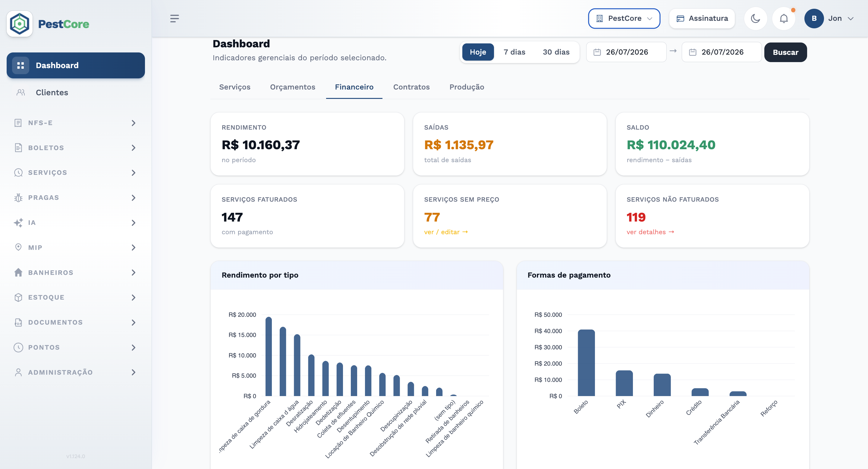This screenshot has height=469, width=868.
Task: Click the Pragas bug icon
Action: coord(18,198)
